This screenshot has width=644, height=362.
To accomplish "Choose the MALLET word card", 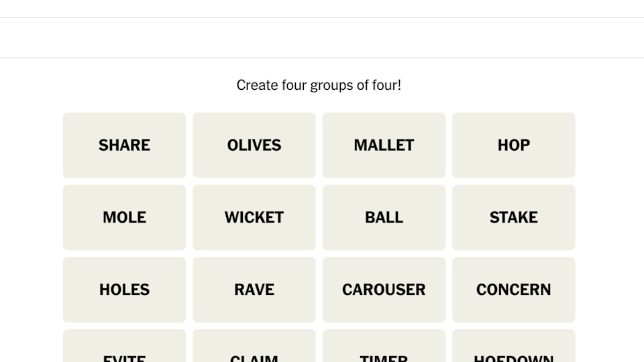I will click(x=384, y=145).
